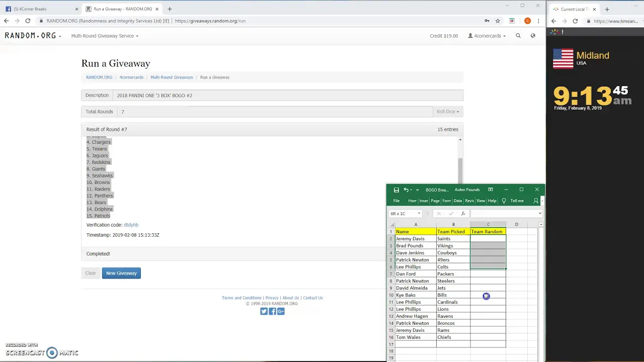The height and width of the screenshot is (362, 644).
Task: Click the timeanddate logo icon
Action: [554, 32]
